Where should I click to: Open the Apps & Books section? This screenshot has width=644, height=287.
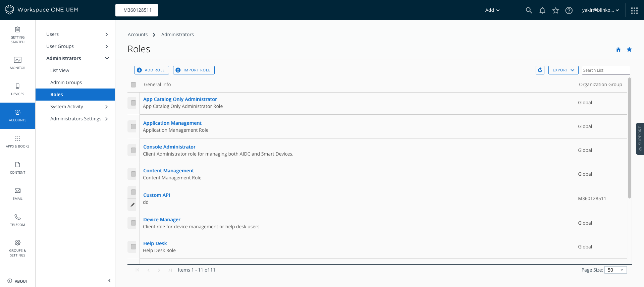click(x=17, y=141)
